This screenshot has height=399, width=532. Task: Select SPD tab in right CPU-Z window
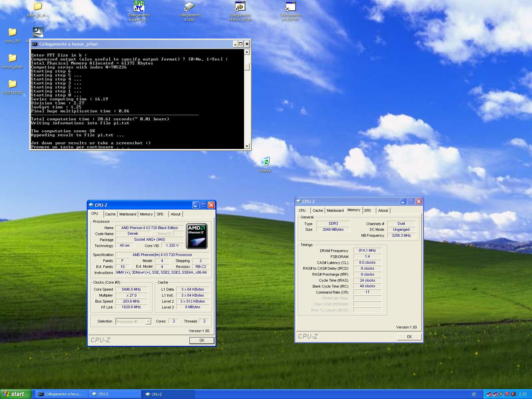pos(367,210)
